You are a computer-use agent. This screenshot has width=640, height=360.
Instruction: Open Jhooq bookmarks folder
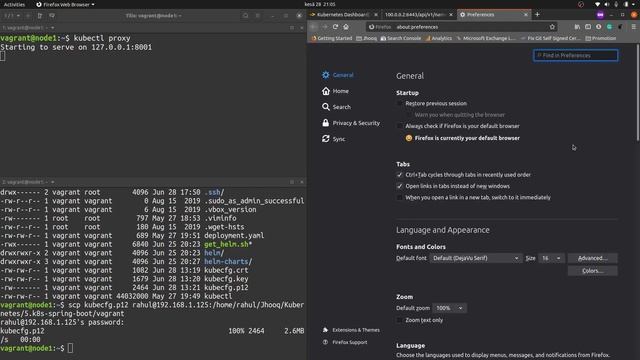click(x=367, y=38)
